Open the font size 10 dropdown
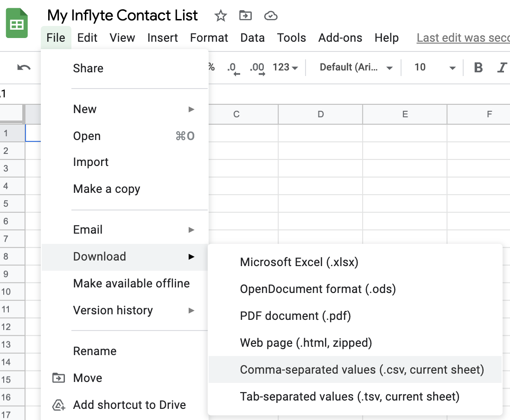 435,67
